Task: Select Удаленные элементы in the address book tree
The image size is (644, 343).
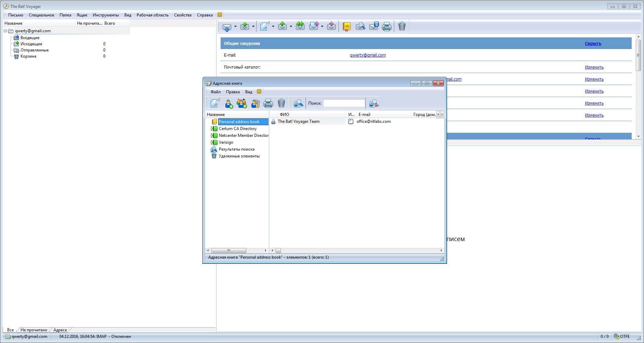Action: click(x=239, y=156)
